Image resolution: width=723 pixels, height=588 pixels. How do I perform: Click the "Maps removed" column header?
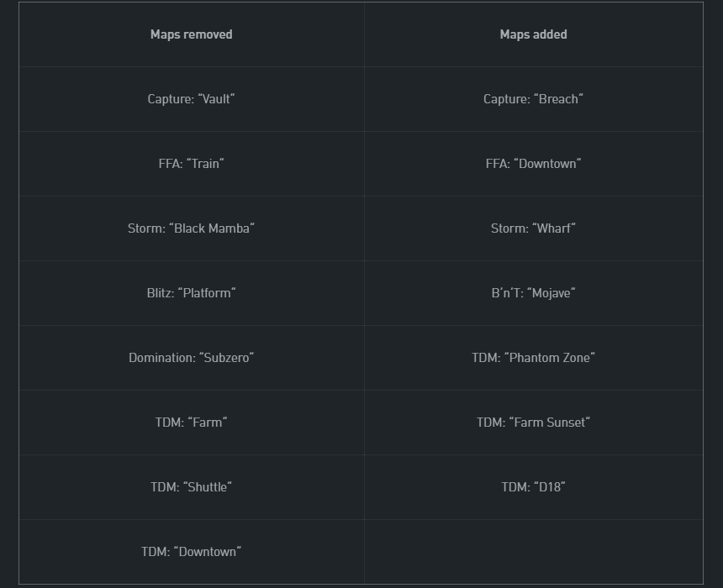coord(191,34)
